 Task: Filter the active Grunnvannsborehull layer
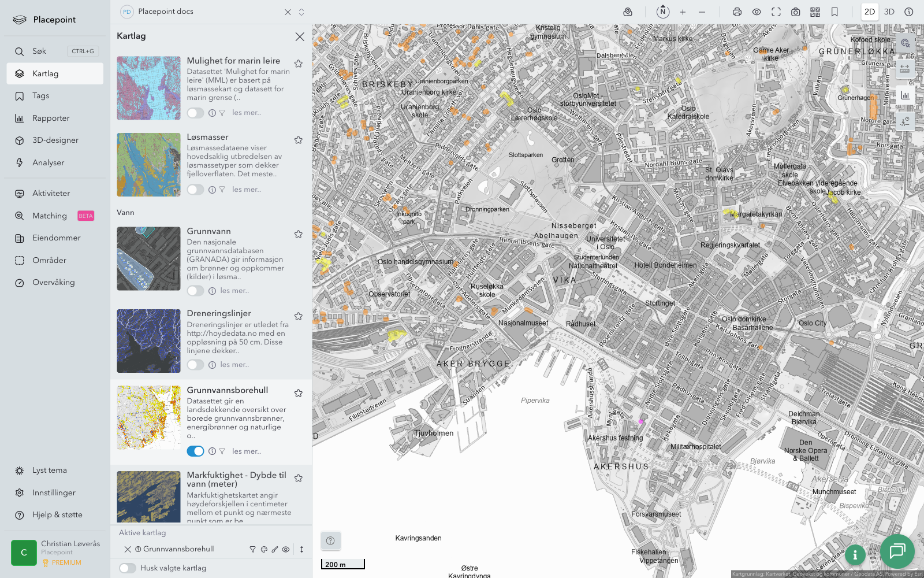coord(252,550)
